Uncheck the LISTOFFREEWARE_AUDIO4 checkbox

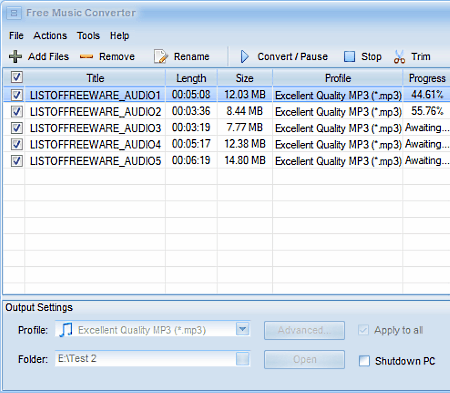[17, 144]
